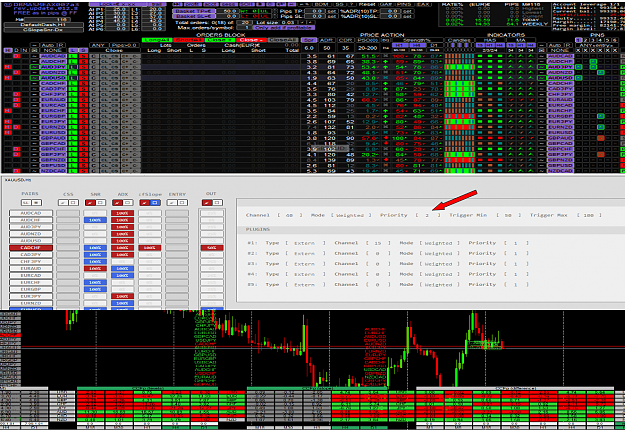Click the purple Lock=€ x.xx button
The height and width of the screenshot is (430, 625).
pyautogui.click(x=117, y=4)
